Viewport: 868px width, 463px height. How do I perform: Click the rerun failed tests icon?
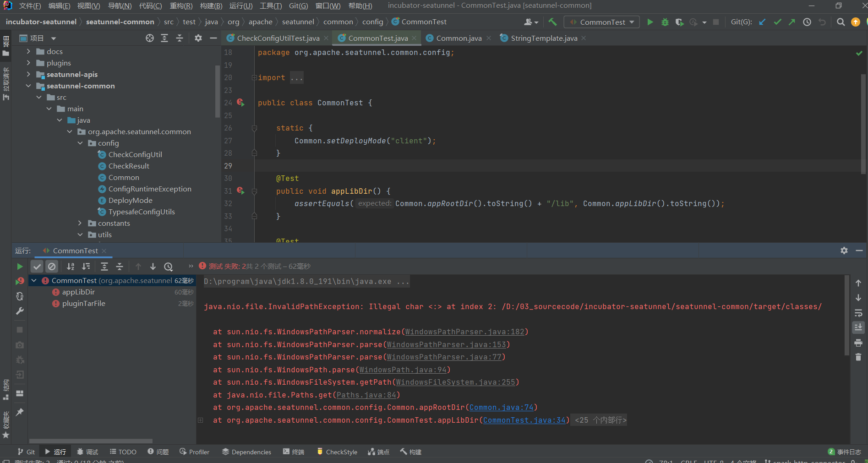point(20,281)
